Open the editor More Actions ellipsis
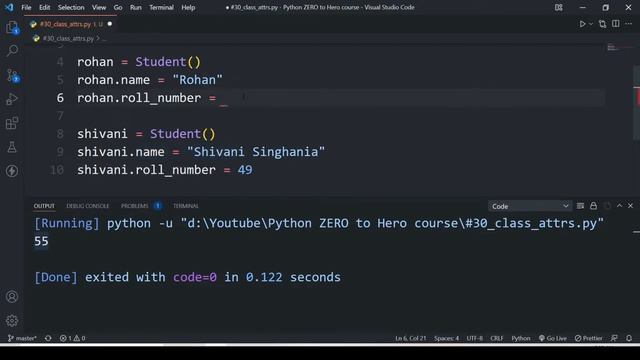Image resolution: width=640 pixels, height=360 pixels. click(629, 24)
